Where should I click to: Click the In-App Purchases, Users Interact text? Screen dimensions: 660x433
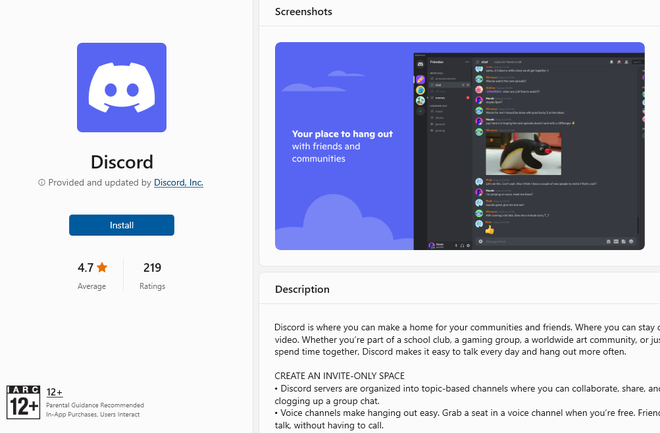coord(93,414)
